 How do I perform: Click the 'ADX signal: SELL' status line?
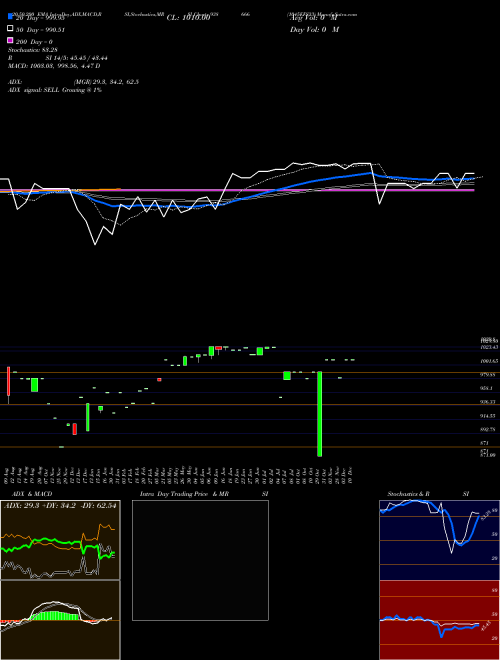tap(55, 90)
